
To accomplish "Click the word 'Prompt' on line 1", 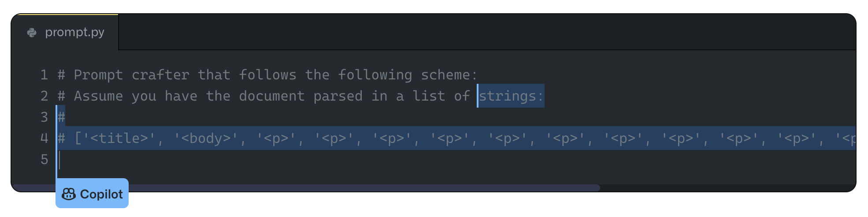I will coord(98,75).
